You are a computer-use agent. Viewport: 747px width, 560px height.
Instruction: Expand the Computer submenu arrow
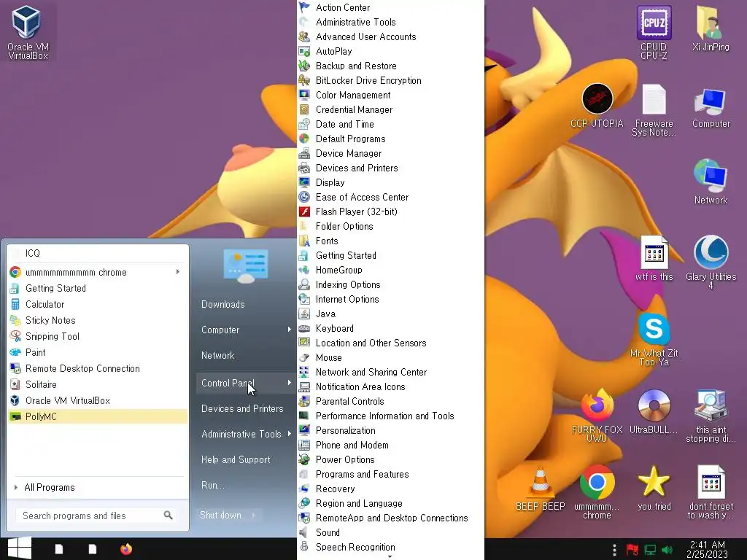pos(289,330)
